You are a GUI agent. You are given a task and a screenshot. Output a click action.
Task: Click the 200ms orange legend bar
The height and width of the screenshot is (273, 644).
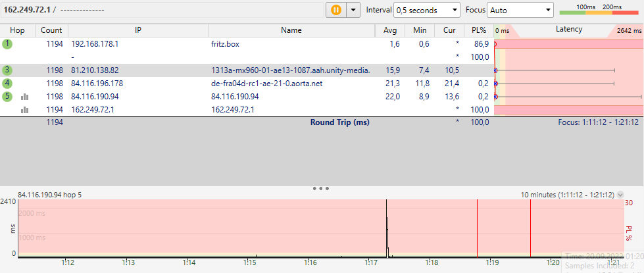[599, 12]
